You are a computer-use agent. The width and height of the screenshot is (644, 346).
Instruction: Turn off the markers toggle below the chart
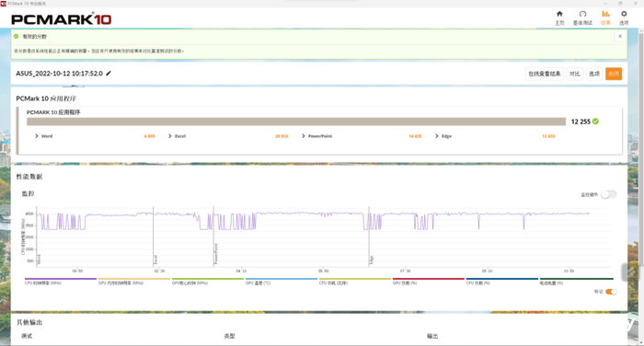[611, 292]
